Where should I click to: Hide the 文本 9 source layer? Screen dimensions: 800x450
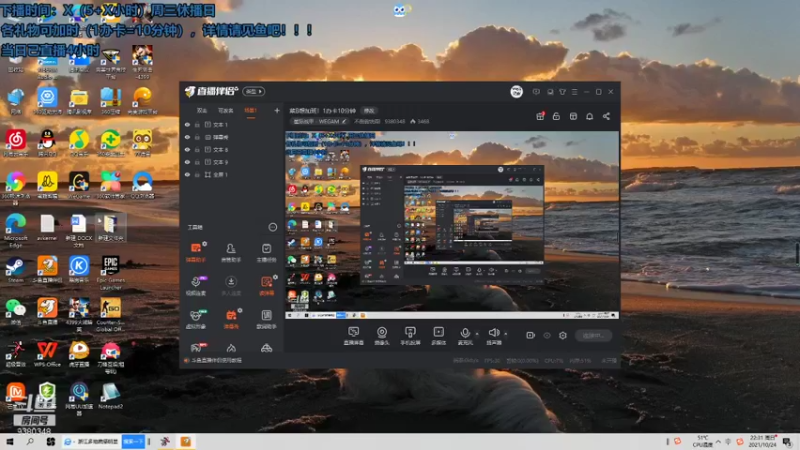187,162
